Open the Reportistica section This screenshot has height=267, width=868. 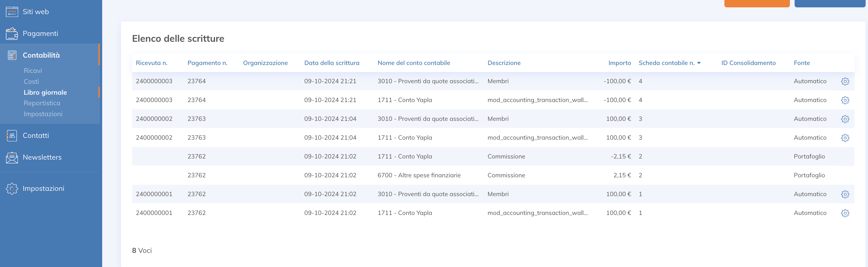[42, 103]
